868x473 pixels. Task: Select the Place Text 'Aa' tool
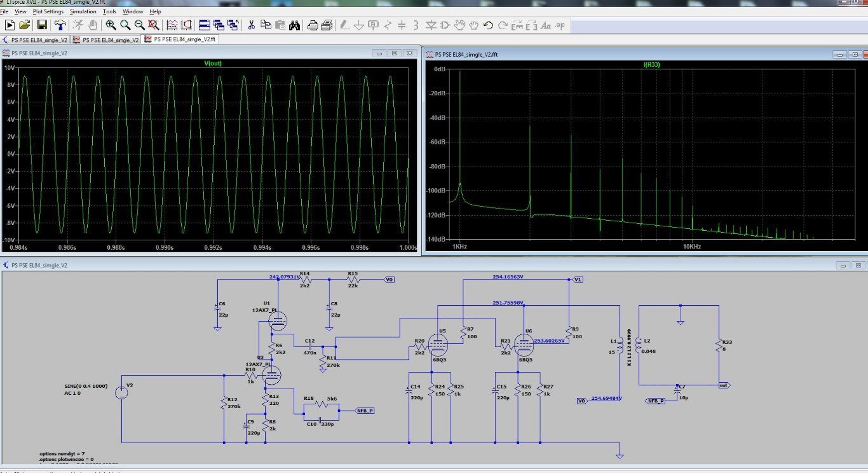546,25
